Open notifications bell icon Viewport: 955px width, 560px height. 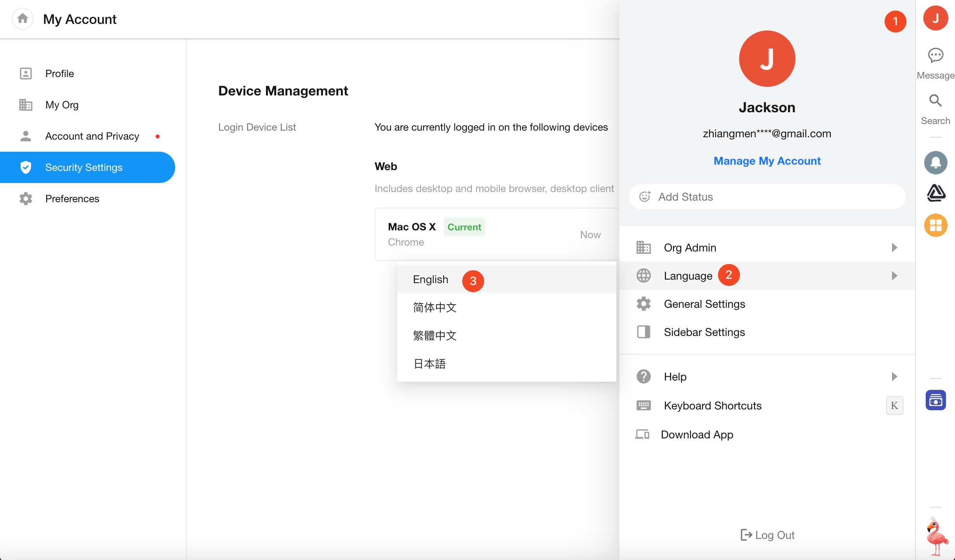click(935, 163)
